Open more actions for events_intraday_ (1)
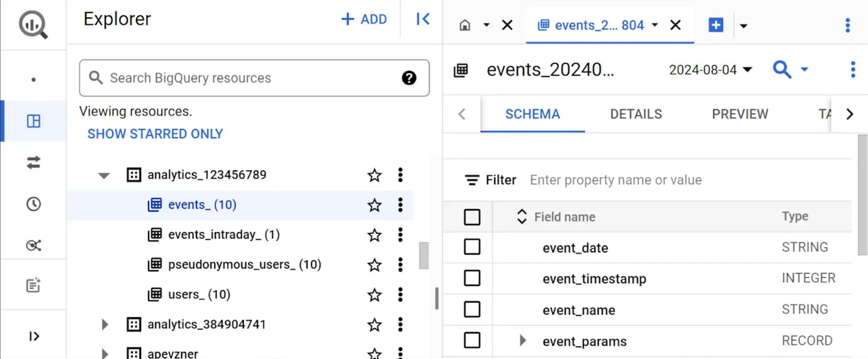The height and width of the screenshot is (359, 868). [400, 235]
